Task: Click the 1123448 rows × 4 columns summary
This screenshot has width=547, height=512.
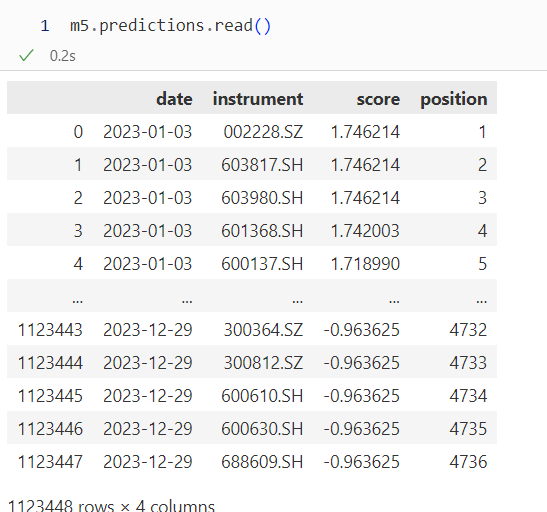Action: coord(111,506)
